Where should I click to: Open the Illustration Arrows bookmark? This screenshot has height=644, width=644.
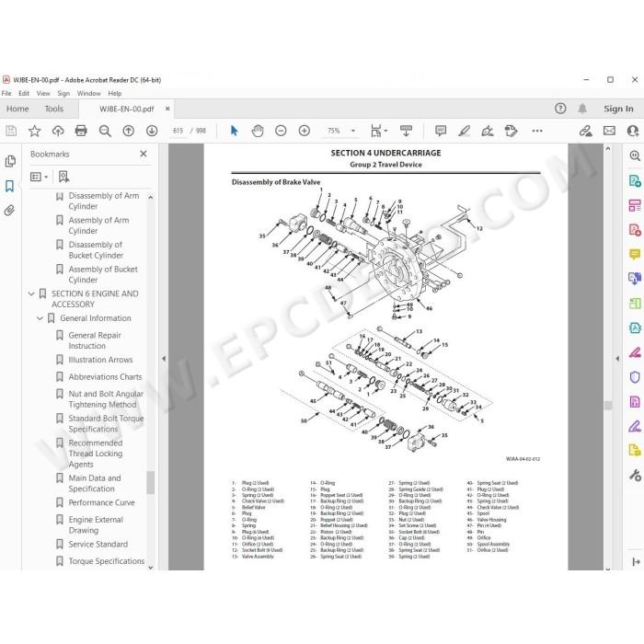pos(100,360)
